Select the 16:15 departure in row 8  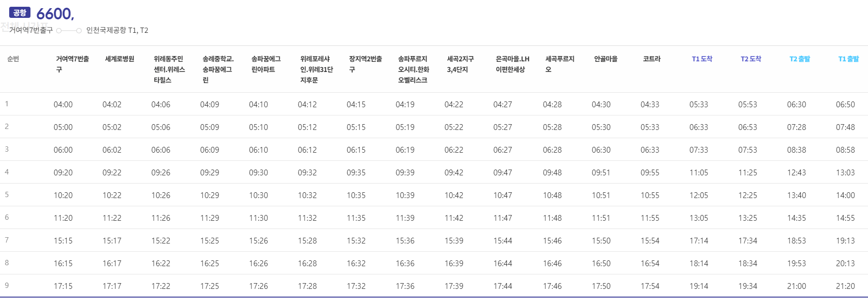tap(63, 263)
